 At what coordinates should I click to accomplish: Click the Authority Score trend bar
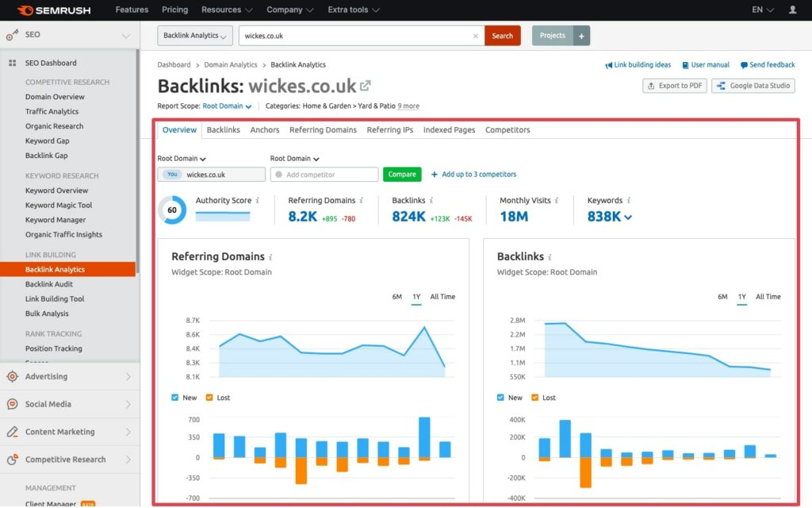pos(223,216)
